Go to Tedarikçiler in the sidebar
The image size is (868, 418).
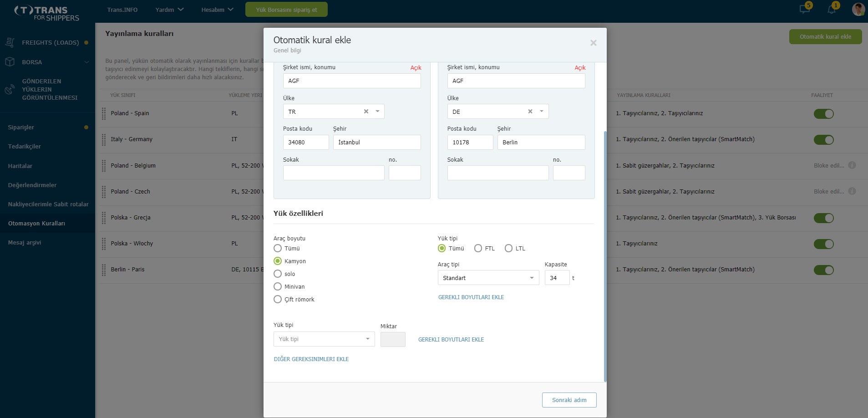[x=24, y=146]
